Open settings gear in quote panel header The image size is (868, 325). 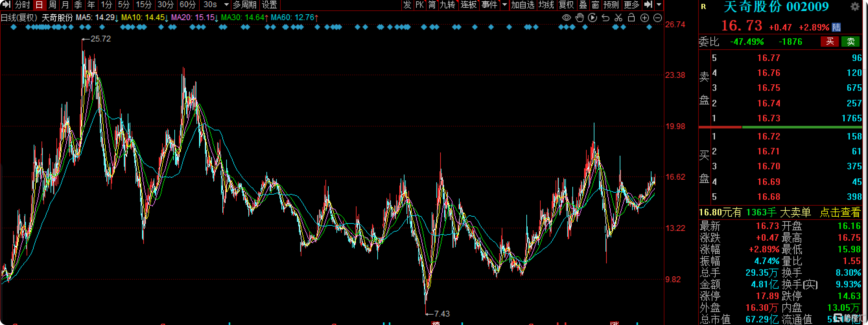point(855,6)
